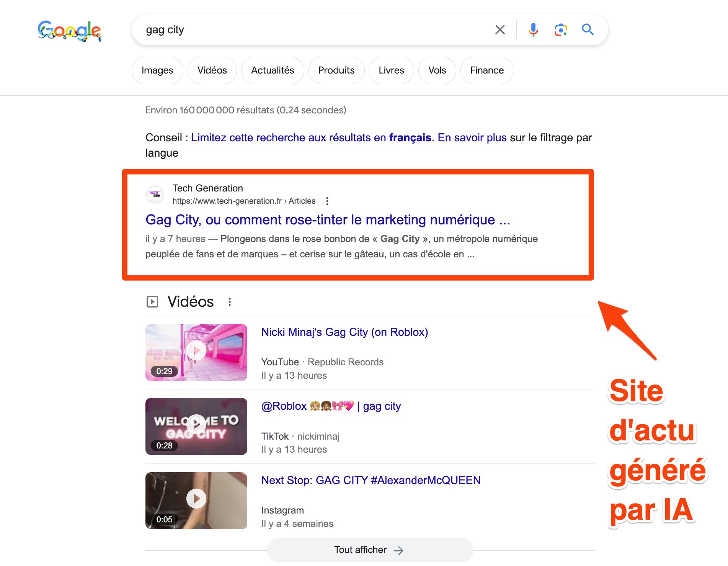Open Gag City rose-tinter marketing article title

tap(328, 220)
